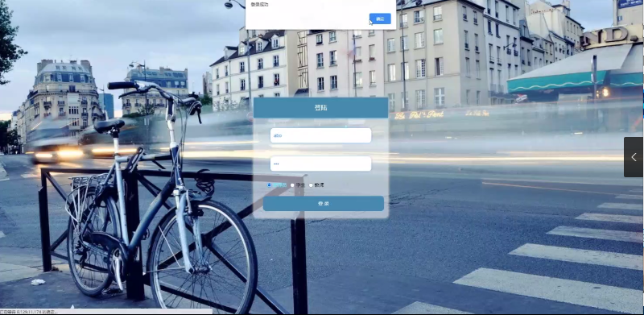Image resolution: width=644 pixels, height=315 pixels.
Task: Choose the 教师 radio button
Action: tap(311, 185)
